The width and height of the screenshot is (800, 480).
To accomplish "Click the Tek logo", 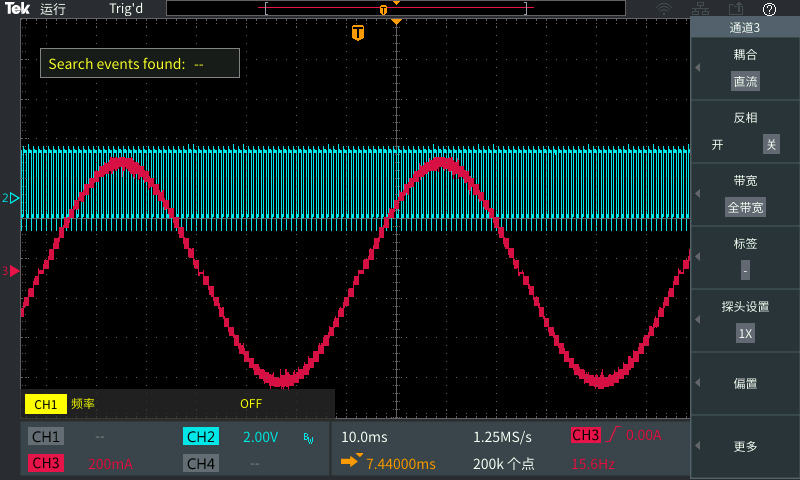I will pos(18,9).
